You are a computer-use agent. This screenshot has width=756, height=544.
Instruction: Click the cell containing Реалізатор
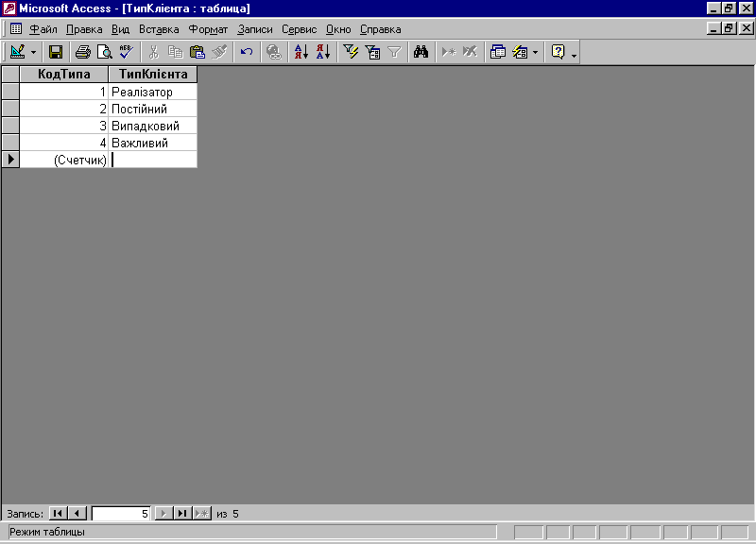(153, 92)
